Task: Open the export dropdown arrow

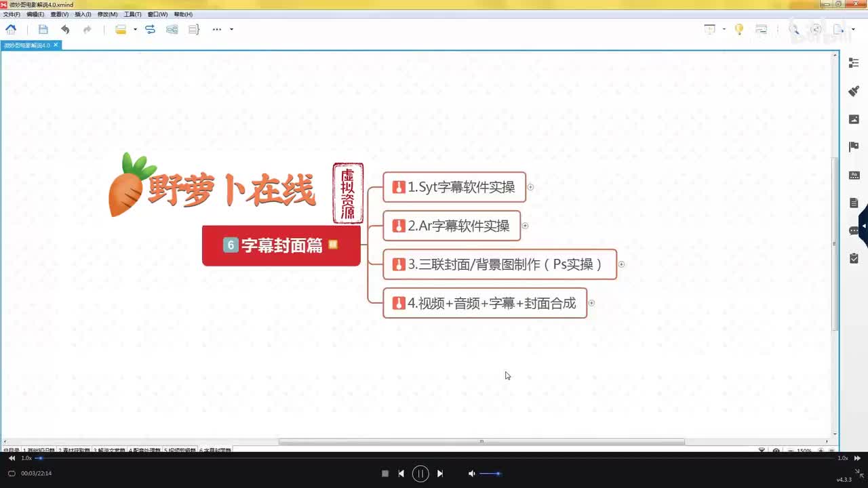Action: coord(852,29)
